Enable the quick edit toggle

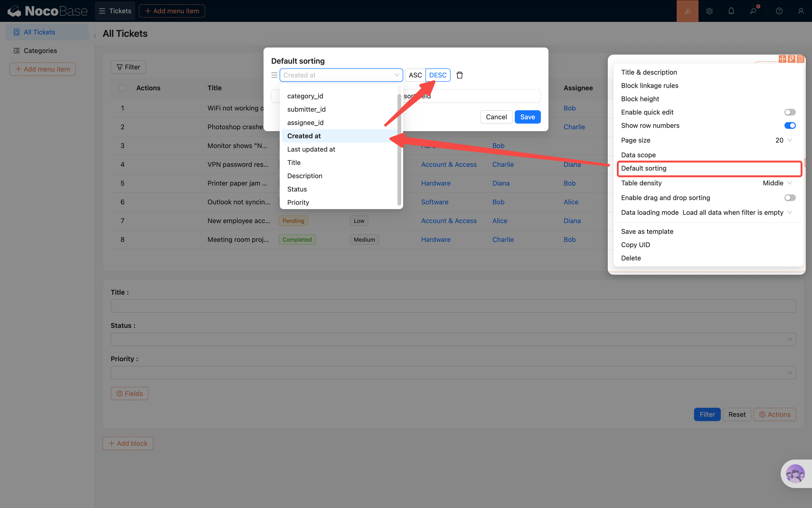pos(789,112)
